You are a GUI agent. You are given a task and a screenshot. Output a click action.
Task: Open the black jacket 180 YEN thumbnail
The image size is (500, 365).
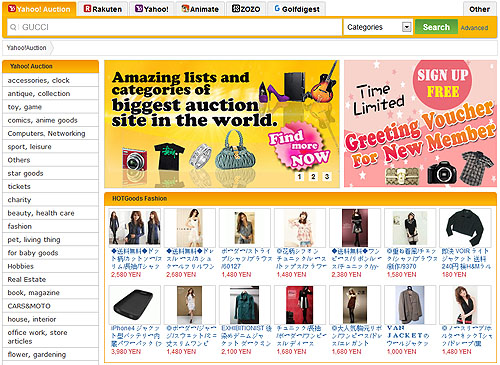pos(465,228)
